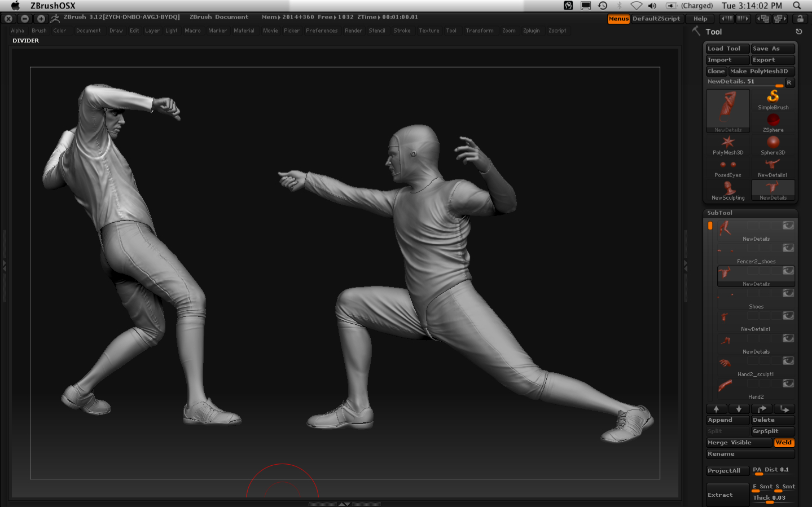The height and width of the screenshot is (507, 812).
Task: Open the display mirroring menu bar icon
Action: coord(586,6)
